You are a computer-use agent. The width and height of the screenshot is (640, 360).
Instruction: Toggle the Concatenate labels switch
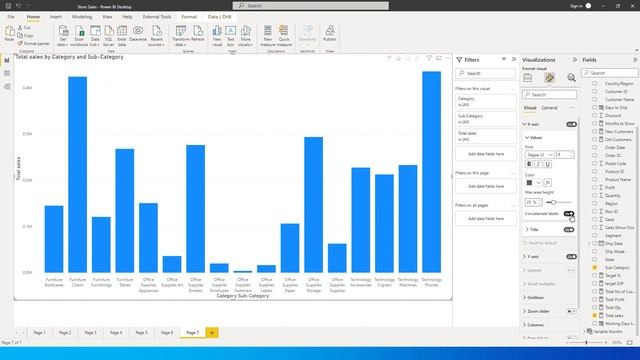[x=569, y=214]
